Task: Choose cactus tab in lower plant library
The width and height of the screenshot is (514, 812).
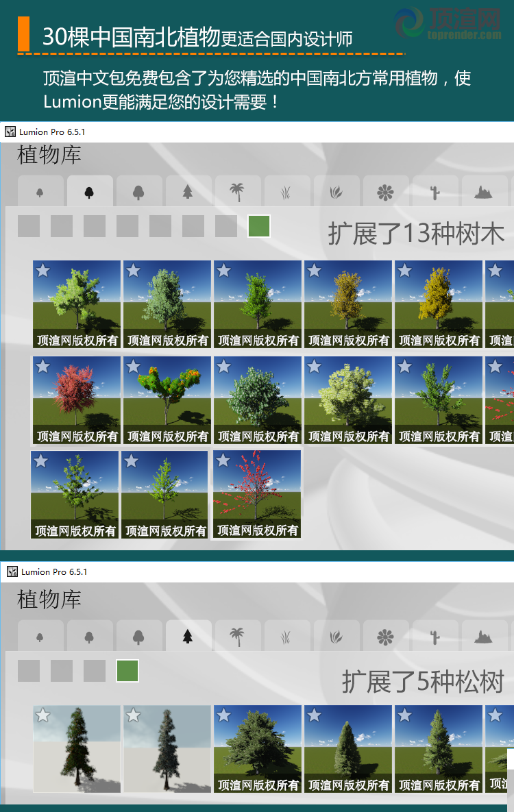Action: [x=435, y=636]
